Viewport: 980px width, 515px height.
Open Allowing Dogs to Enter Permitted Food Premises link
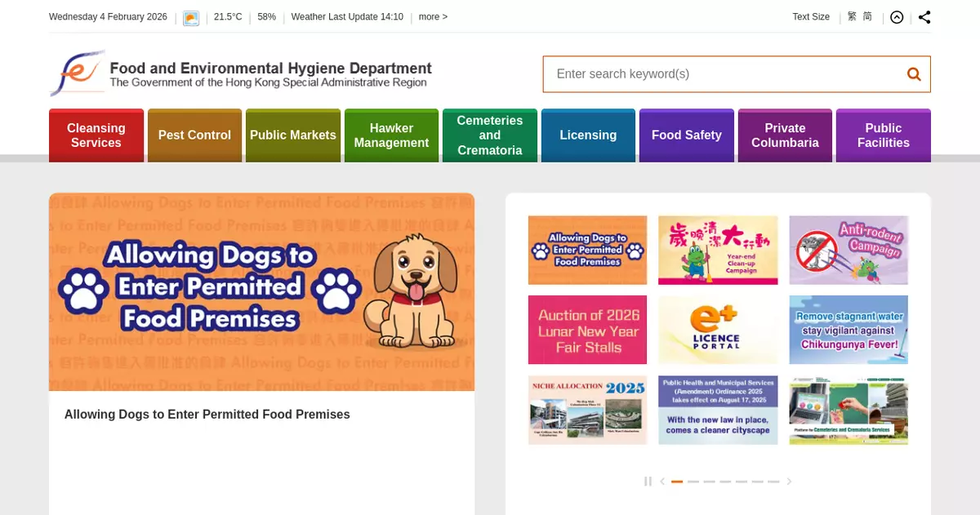point(207,415)
